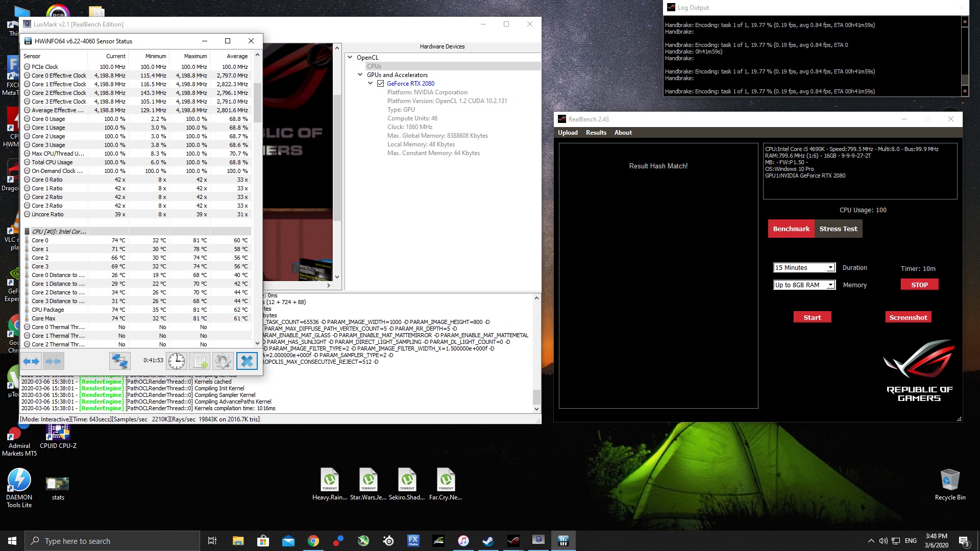Click HWiNFO collapse-columns arrows button
The image size is (980, 551).
(x=53, y=361)
